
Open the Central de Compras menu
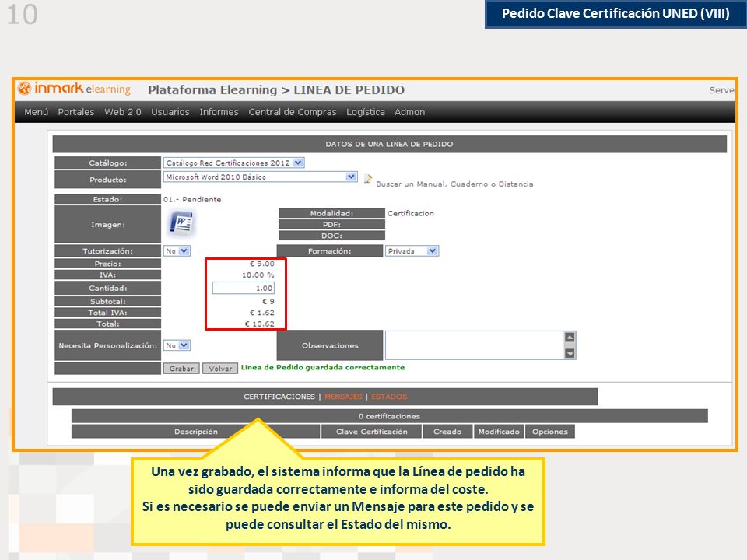(293, 112)
